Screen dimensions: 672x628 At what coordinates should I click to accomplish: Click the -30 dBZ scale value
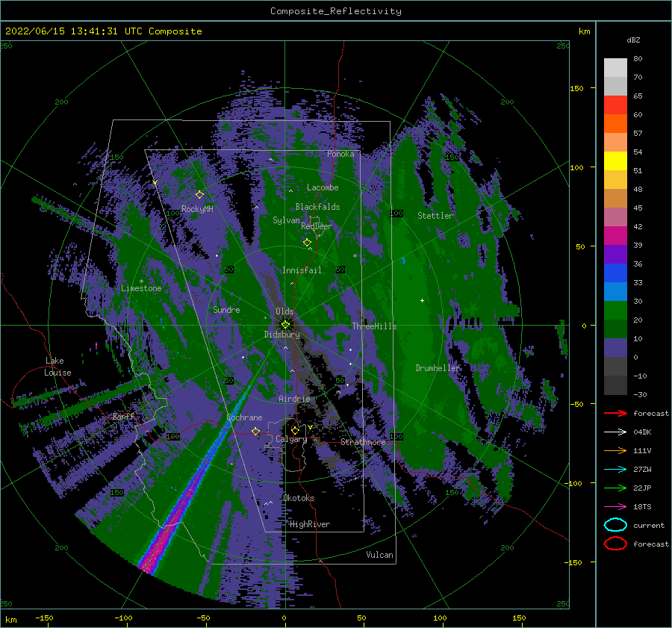pos(641,394)
